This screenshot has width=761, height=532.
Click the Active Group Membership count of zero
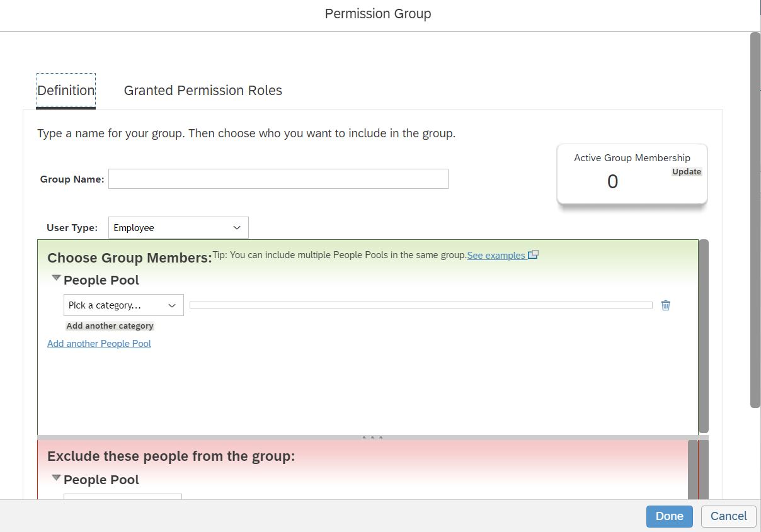[612, 181]
